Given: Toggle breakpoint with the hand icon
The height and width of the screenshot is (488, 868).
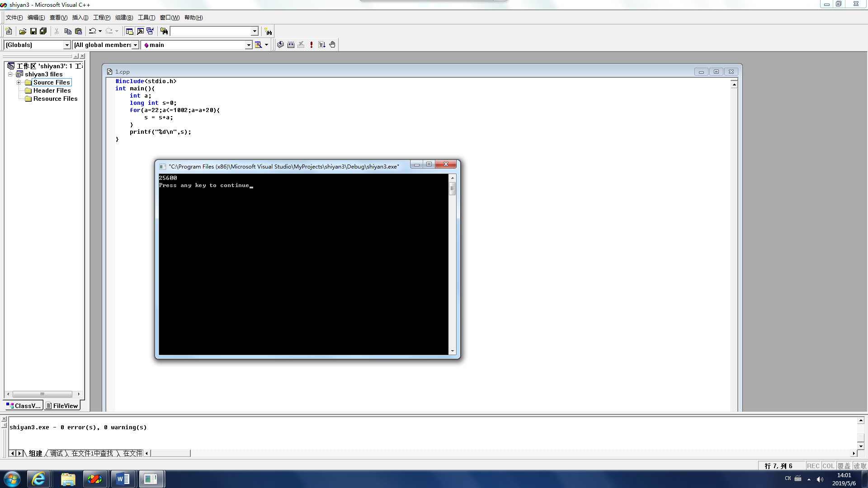Looking at the screenshot, I should point(332,44).
